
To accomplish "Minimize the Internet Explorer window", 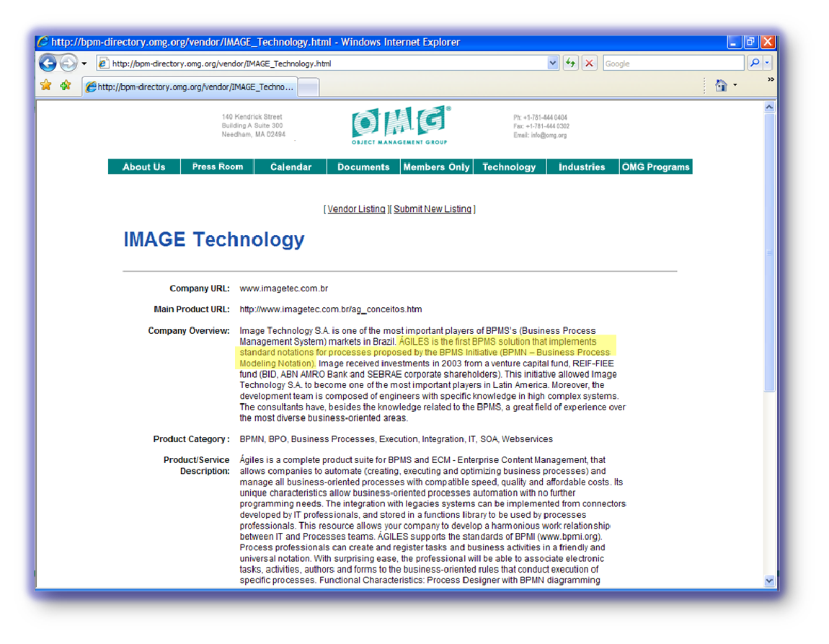I will pyautogui.click(x=733, y=42).
